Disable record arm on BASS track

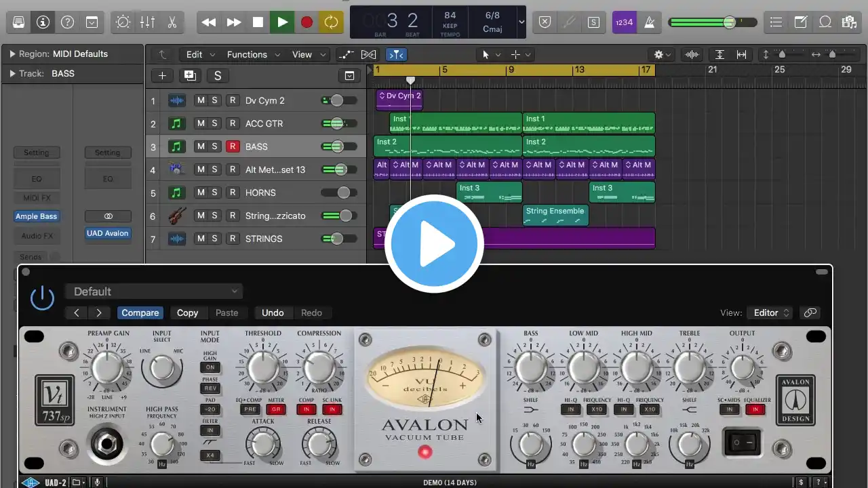[x=233, y=146]
